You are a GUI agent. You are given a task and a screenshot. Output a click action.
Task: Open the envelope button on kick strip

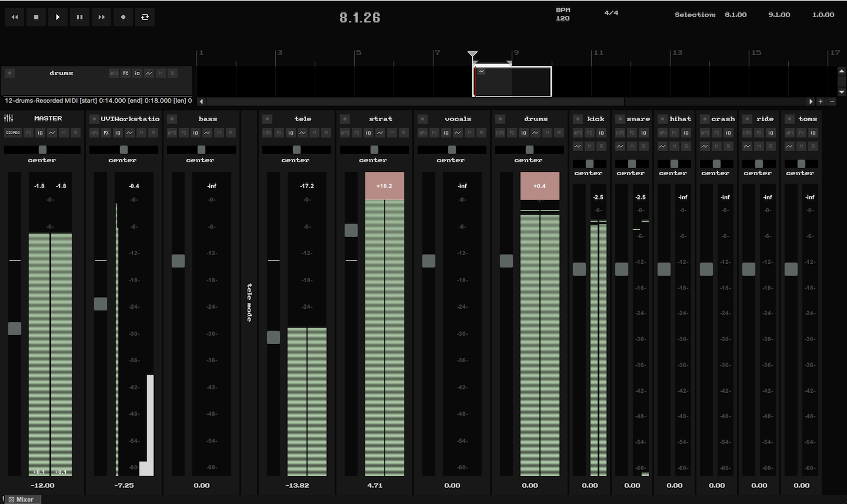pos(578,146)
